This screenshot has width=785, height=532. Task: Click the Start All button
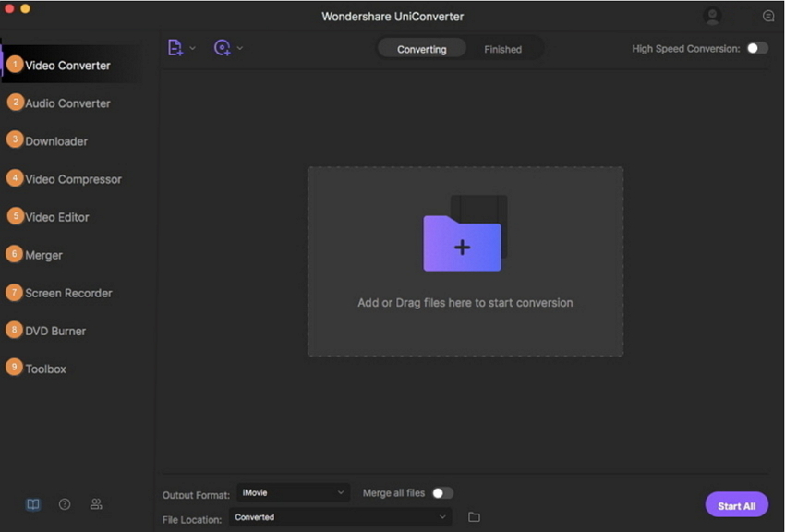[736, 505]
